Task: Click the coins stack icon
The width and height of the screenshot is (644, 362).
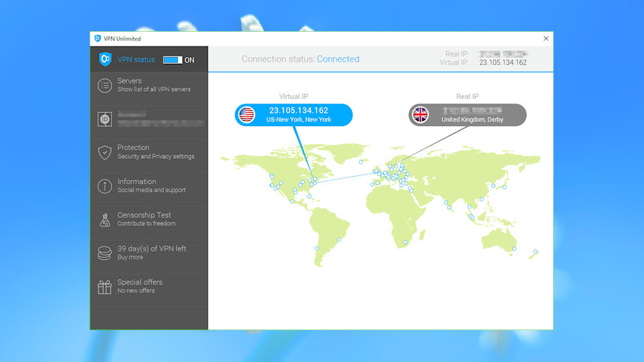Action: pos(104,253)
